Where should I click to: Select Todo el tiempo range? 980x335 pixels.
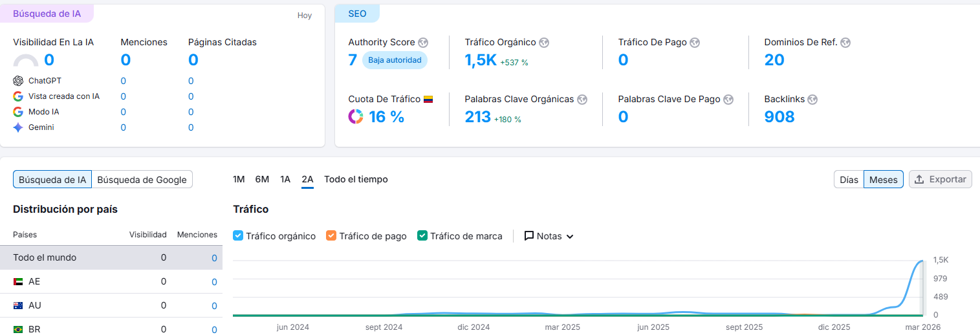click(356, 179)
